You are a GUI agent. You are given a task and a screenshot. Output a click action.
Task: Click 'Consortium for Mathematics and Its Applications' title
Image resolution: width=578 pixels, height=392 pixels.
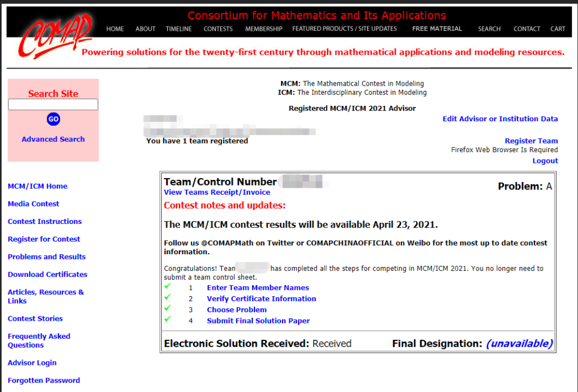[317, 15]
